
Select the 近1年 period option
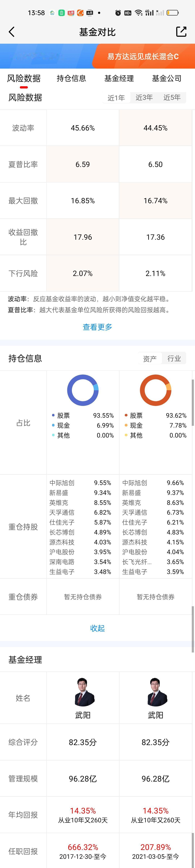116,98
